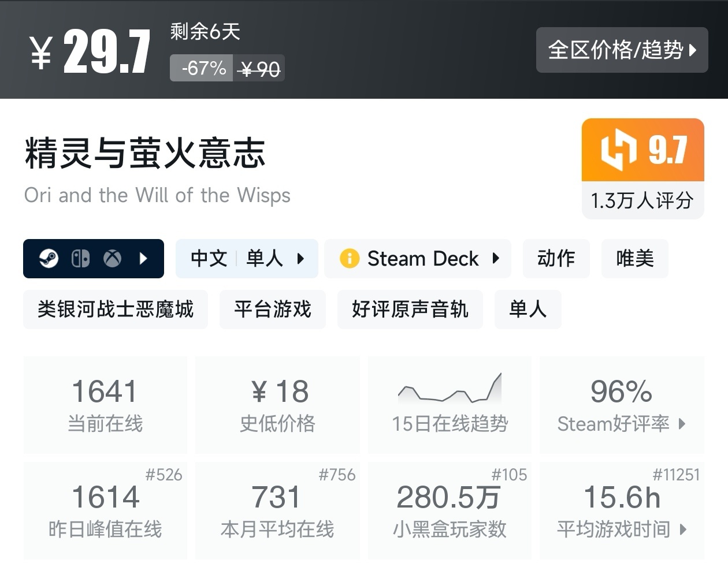Expand the full platform list arrow
The image size is (728, 567).
click(143, 258)
